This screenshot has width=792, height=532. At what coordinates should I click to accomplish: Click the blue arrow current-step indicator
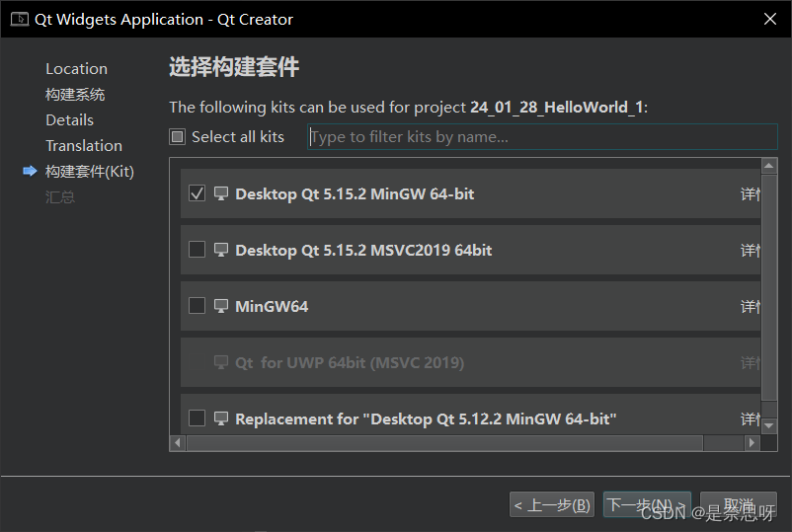[30, 171]
